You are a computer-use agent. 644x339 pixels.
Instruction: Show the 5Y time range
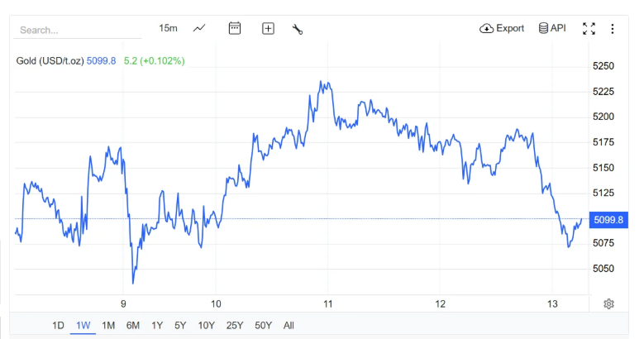point(180,325)
